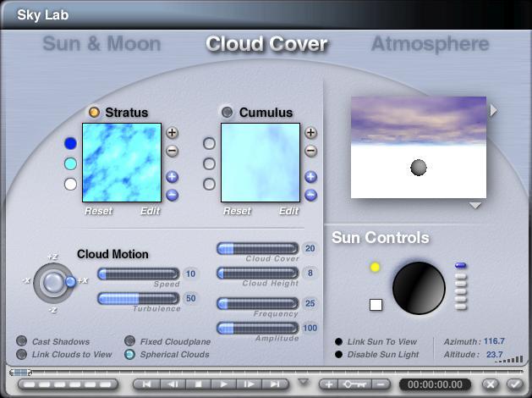Add a keyframe with the plus button
Screen dimensions: 532x398
point(329,384)
